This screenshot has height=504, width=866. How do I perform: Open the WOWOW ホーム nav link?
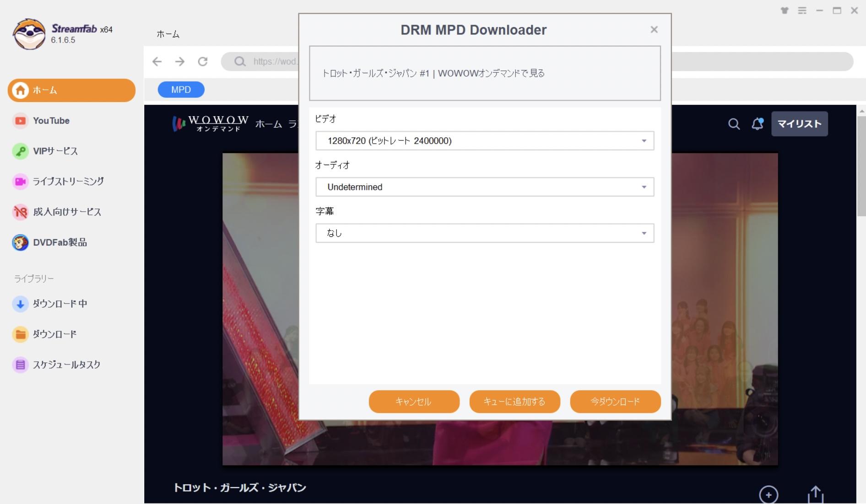(269, 124)
